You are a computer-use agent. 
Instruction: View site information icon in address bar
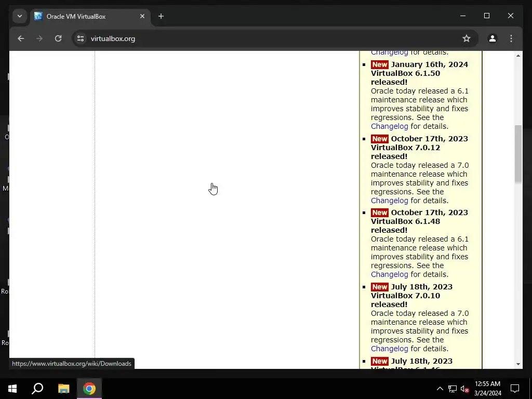click(x=81, y=38)
